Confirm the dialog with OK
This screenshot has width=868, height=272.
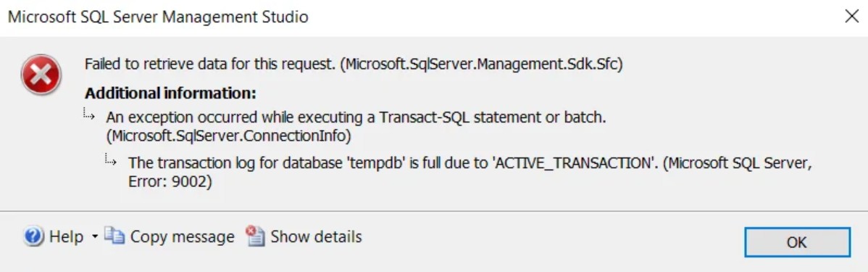(796, 242)
